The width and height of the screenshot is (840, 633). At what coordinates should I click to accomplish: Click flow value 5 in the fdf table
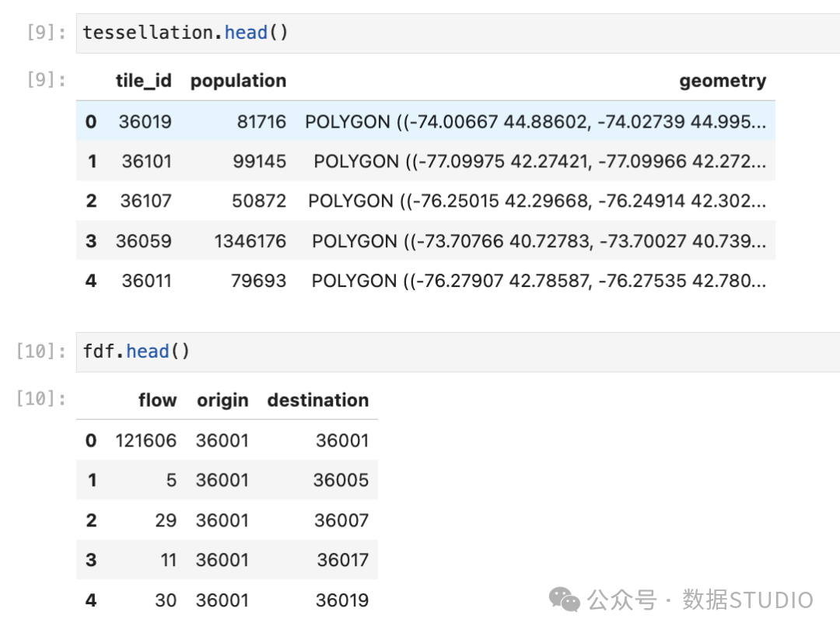point(171,480)
